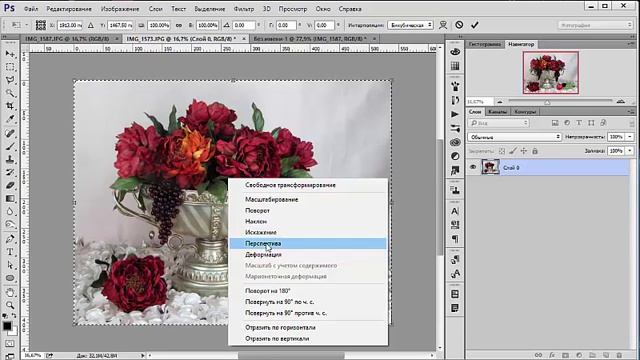This screenshot has width=640, height=360.
Task: Open the Adjustments panel half-circle icon
Action: click(455, 156)
